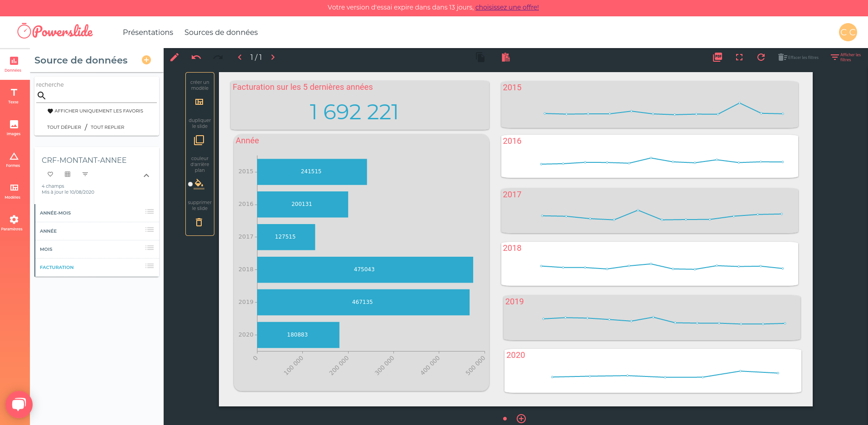Delete the current slide
Screen dimensions: 868x425
click(199, 222)
